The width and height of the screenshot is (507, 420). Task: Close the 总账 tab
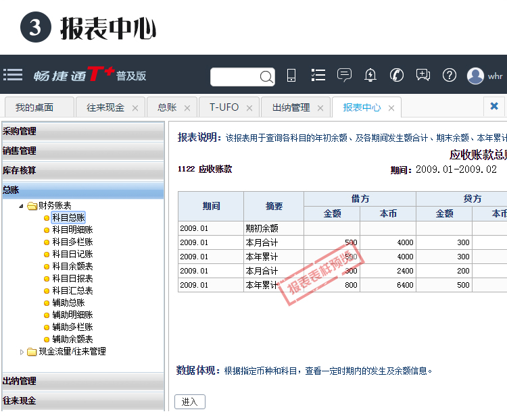[187, 108]
